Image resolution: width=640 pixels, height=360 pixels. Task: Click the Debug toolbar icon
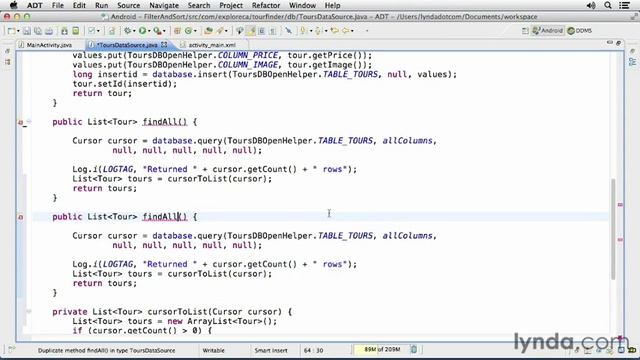click(x=128, y=31)
